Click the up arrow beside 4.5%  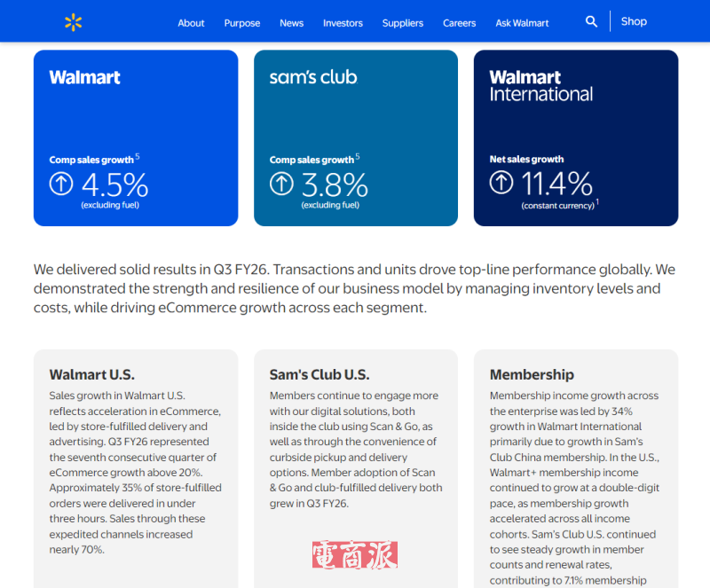(61, 184)
